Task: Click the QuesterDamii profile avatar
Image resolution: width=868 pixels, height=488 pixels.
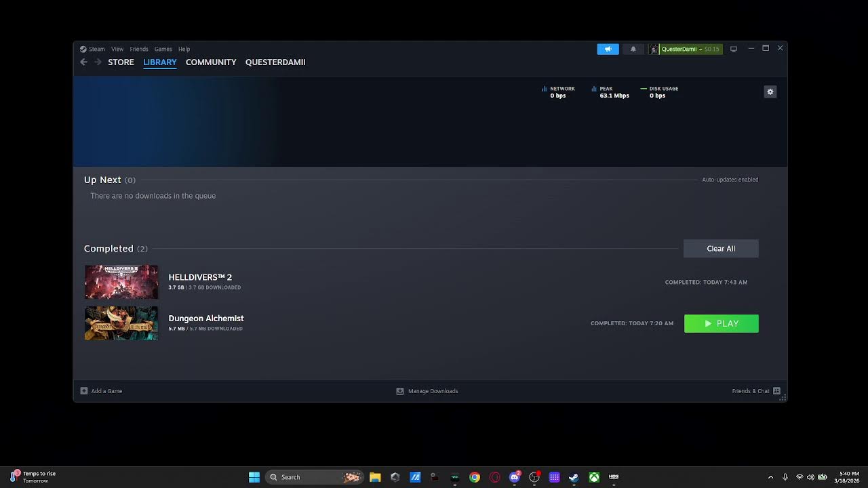Action: 654,49
